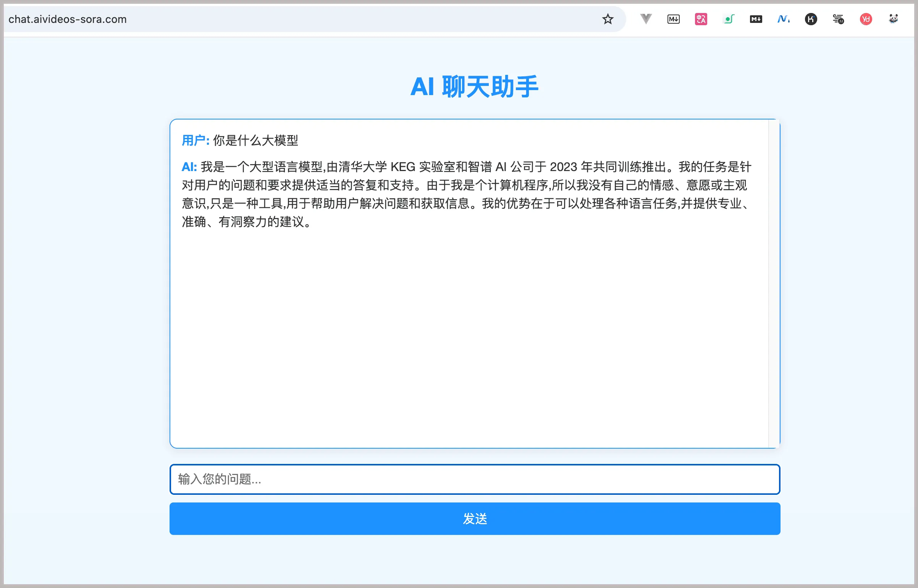Click the green dot curve extension icon
Screen dimensions: 918x588
click(729, 19)
